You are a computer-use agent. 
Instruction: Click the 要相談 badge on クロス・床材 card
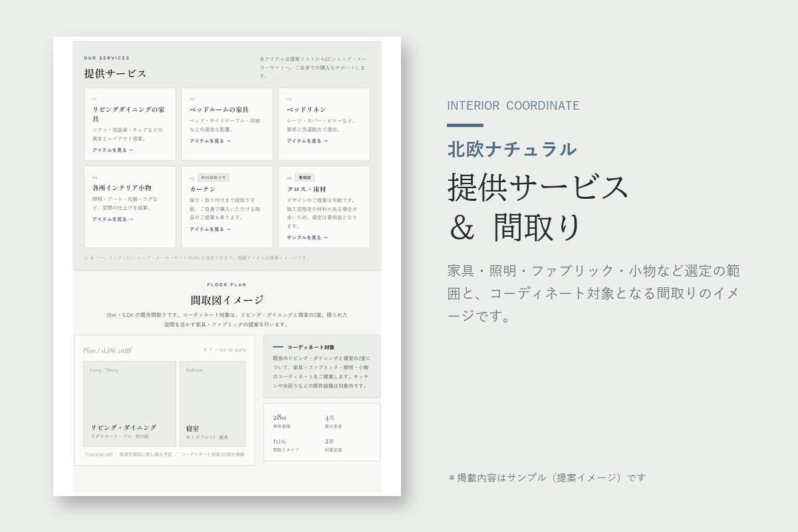pos(305,178)
